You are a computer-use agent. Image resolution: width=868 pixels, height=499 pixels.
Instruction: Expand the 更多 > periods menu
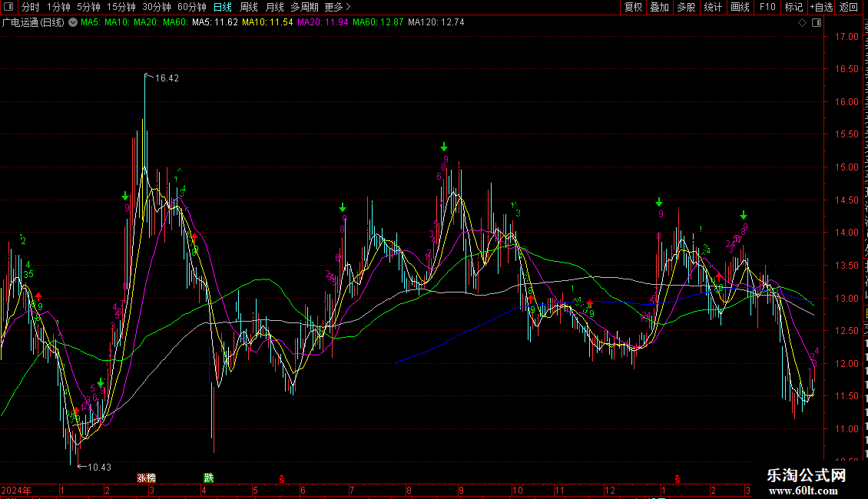[x=338, y=7]
